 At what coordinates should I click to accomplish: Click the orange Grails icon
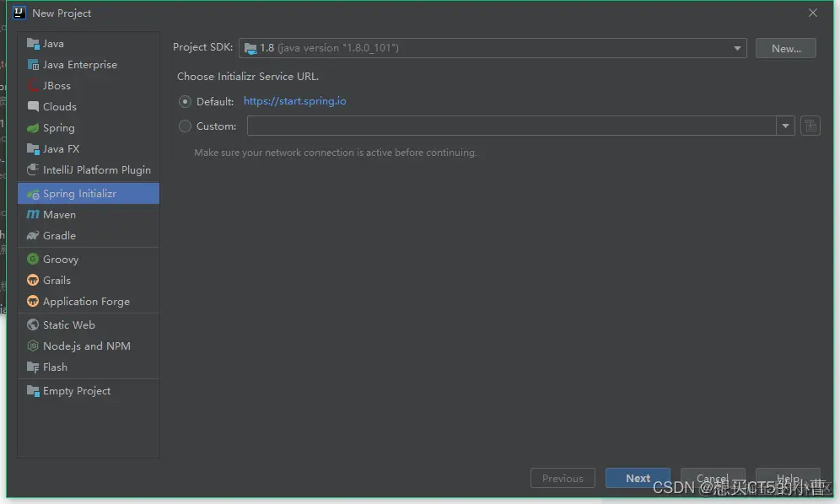pos(33,280)
